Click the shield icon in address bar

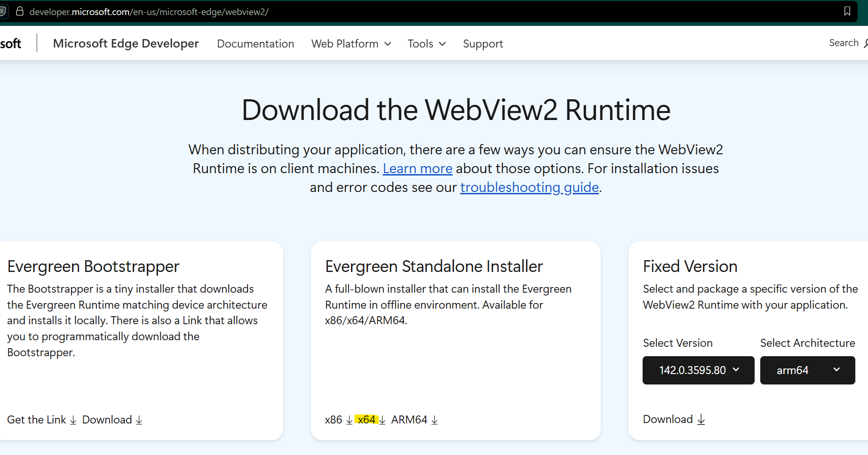click(3, 11)
